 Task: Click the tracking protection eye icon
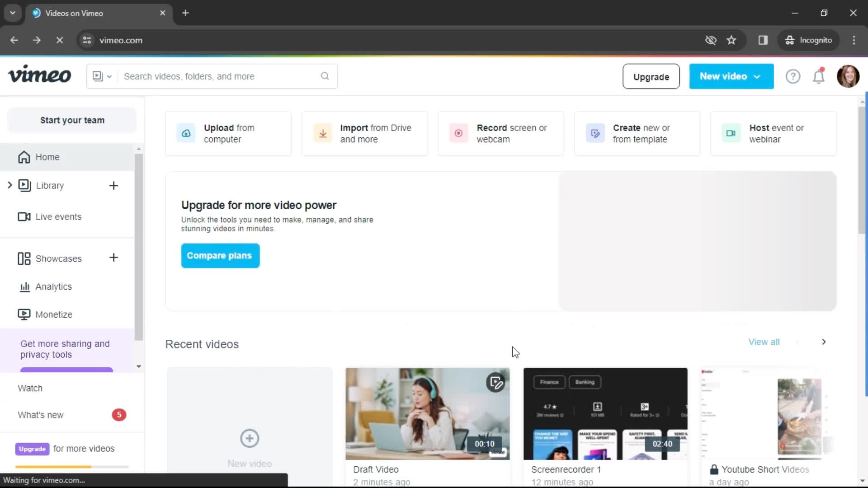[711, 40]
